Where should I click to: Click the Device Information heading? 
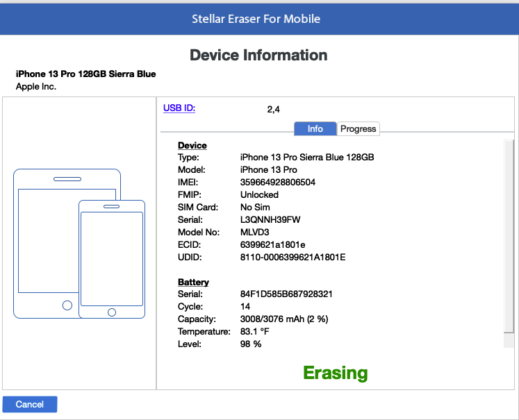tap(258, 56)
